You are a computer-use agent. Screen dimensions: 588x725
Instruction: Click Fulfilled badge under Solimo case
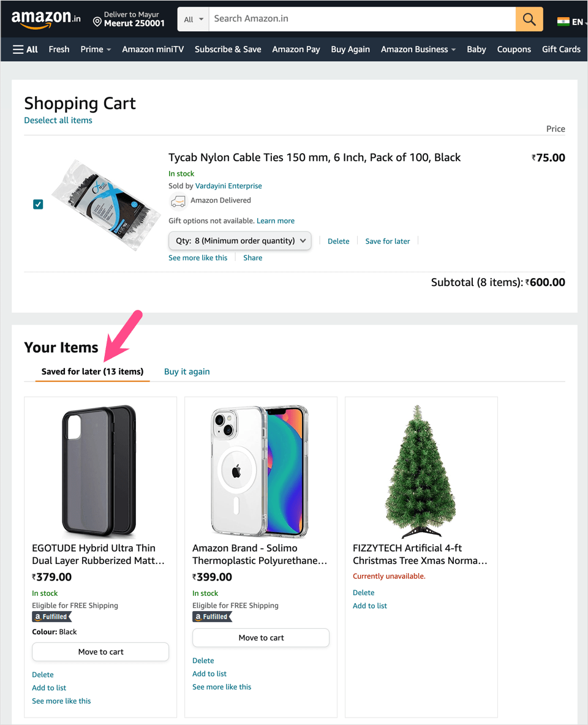click(212, 617)
